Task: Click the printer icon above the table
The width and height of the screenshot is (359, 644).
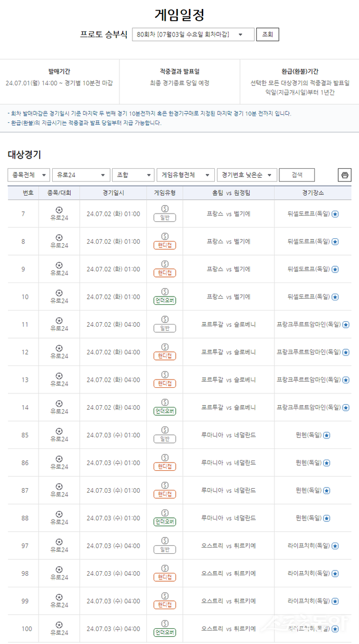Action: 344,175
